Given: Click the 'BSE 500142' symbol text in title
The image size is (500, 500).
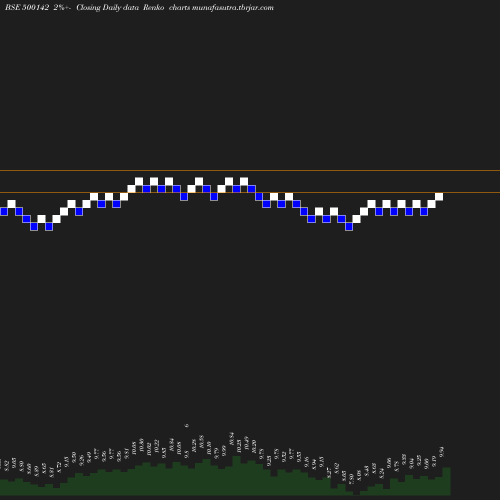Looking at the screenshot, I should tap(27, 8).
